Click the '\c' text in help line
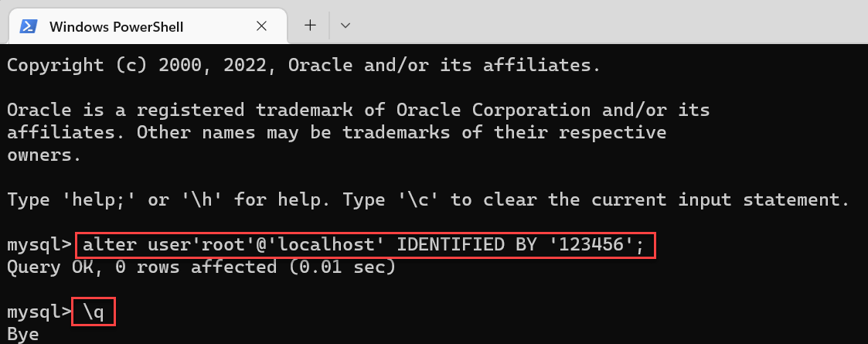Screen dimensions: 868x344 point(418,200)
